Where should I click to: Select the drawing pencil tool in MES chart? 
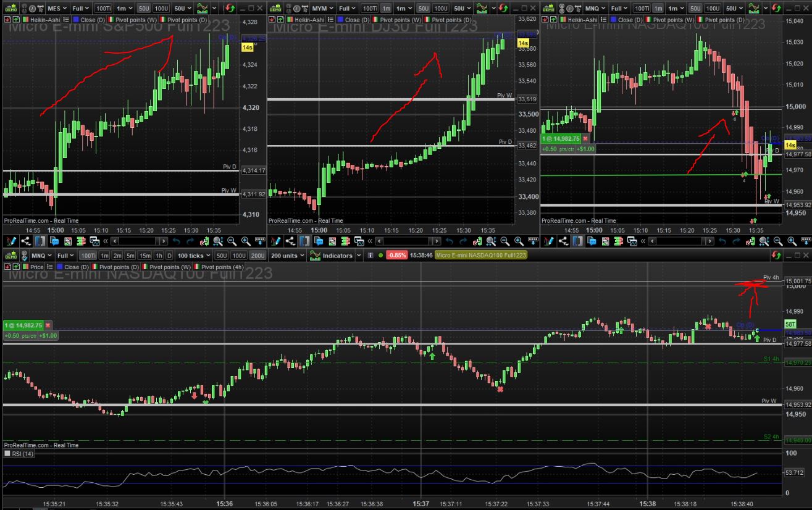(11, 241)
